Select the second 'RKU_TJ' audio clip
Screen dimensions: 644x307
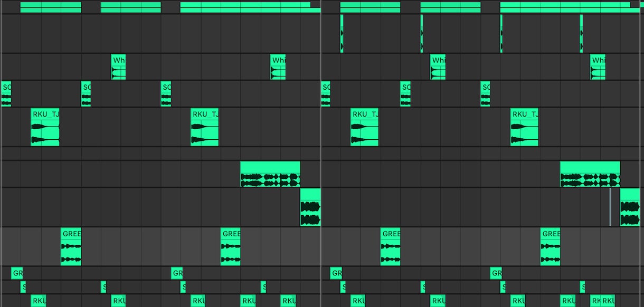pos(205,127)
